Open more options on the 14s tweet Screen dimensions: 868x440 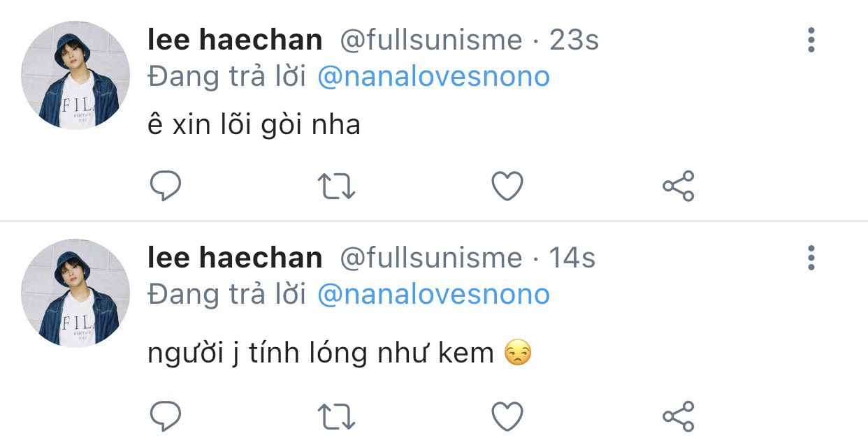pyautogui.click(x=811, y=258)
